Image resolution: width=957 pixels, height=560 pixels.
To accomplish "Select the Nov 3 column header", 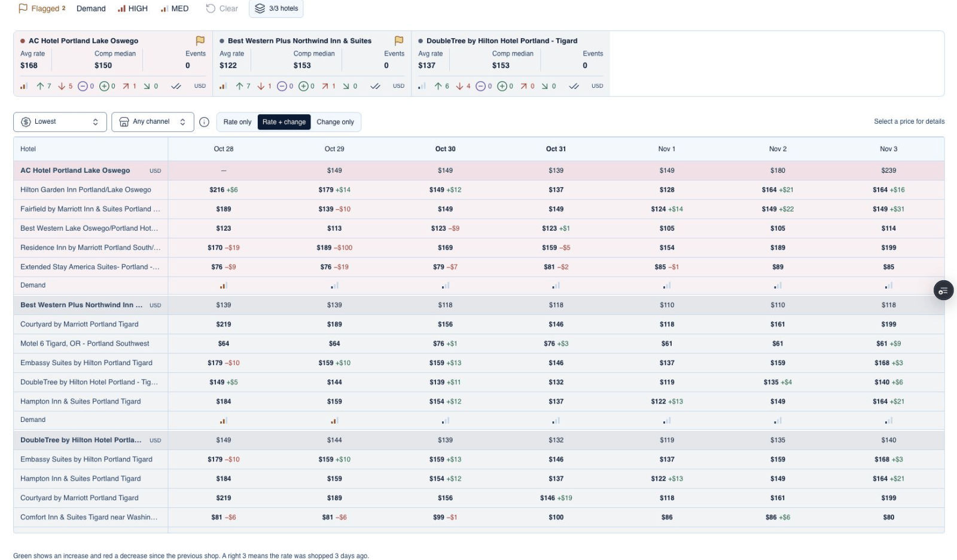I will click(888, 149).
